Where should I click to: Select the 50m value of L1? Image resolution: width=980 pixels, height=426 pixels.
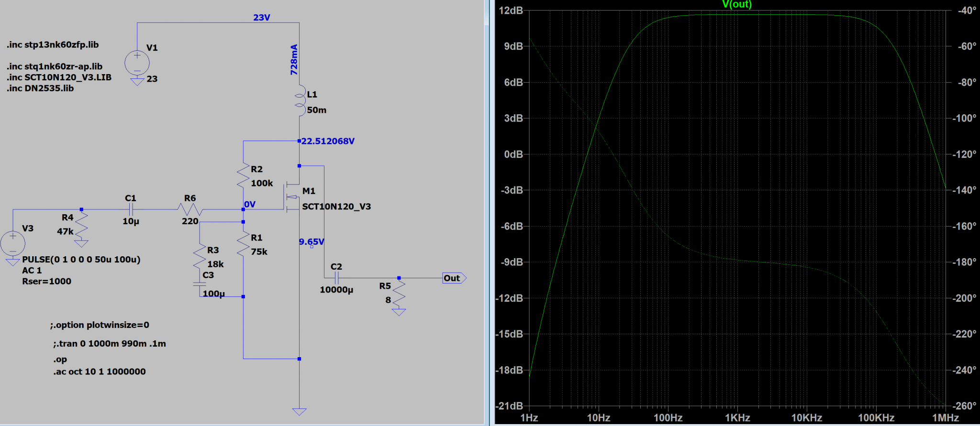tap(317, 110)
